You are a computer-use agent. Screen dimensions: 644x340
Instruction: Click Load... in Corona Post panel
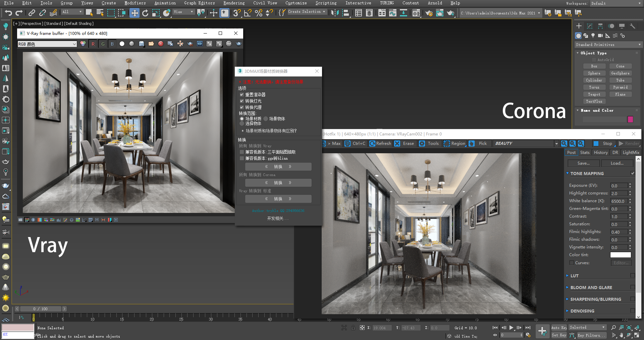coord(617,163)
